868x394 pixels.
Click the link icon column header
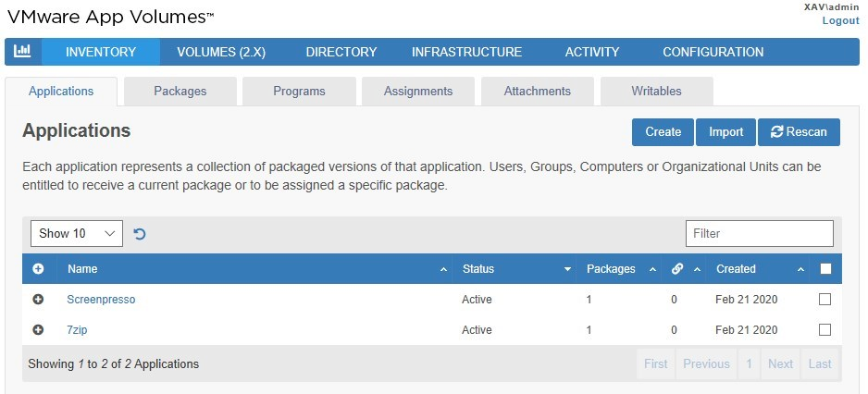(x=677, y=269)
